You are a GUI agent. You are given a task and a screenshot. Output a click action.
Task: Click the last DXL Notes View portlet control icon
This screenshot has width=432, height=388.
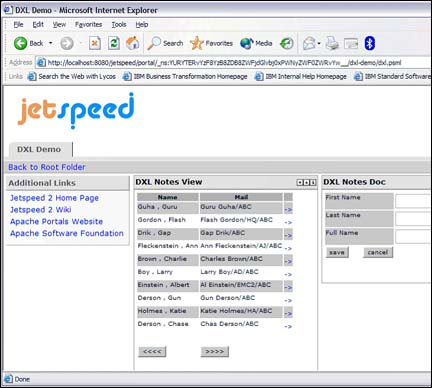click(x=312, y=182)
